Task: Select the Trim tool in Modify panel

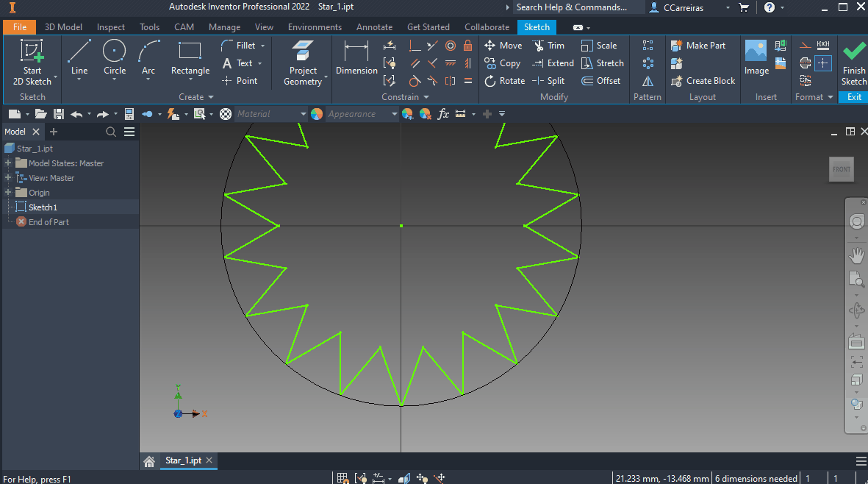Action: (550, 45)
